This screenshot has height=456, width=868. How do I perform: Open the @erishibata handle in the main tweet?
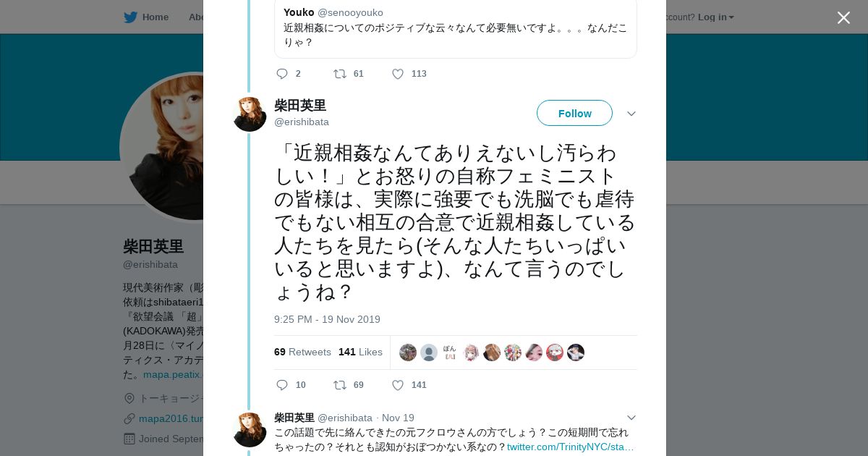click(x=302, y=122)
